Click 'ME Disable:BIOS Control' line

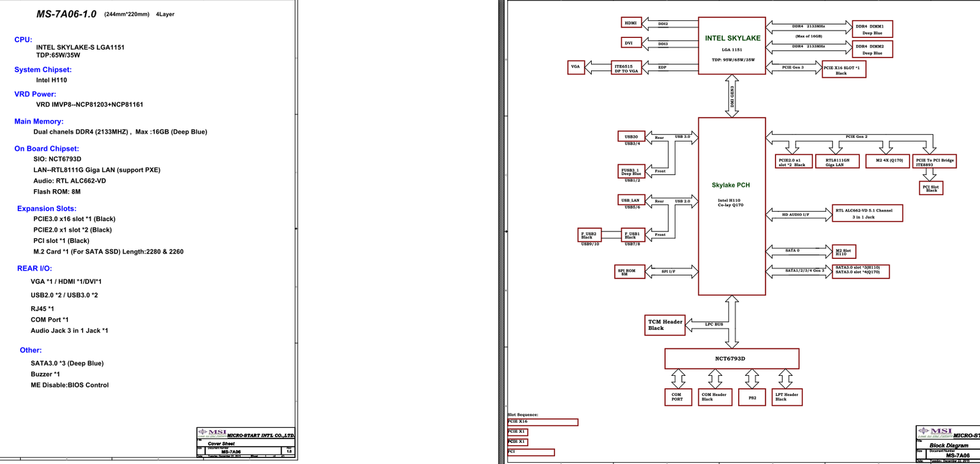(70, 385)
